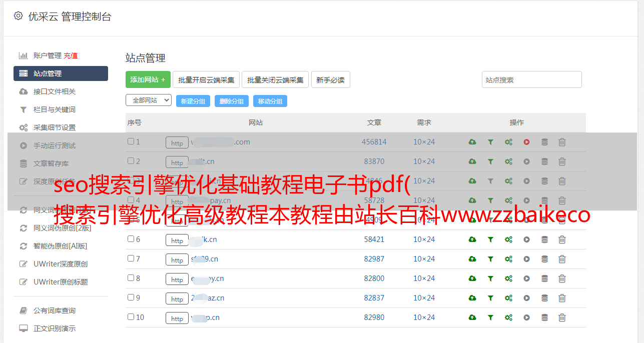The width and height of the screenshot is (644, 343).
Task: Click trash icon in row 7
Action: (562, 259)
